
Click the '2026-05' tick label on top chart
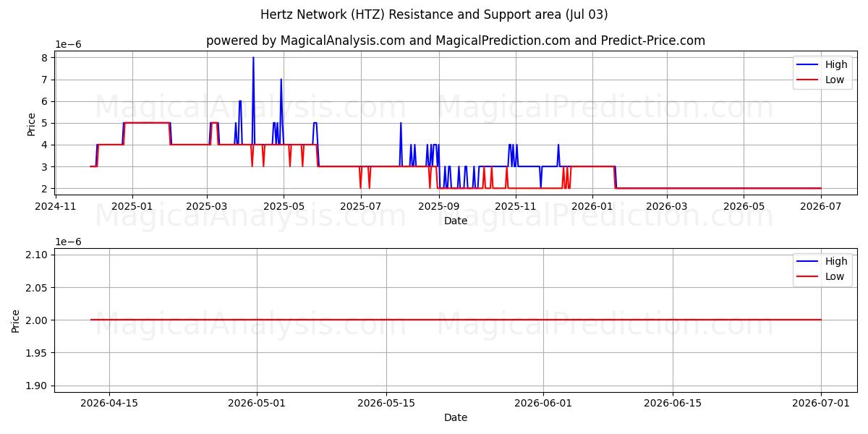[744, 206]
